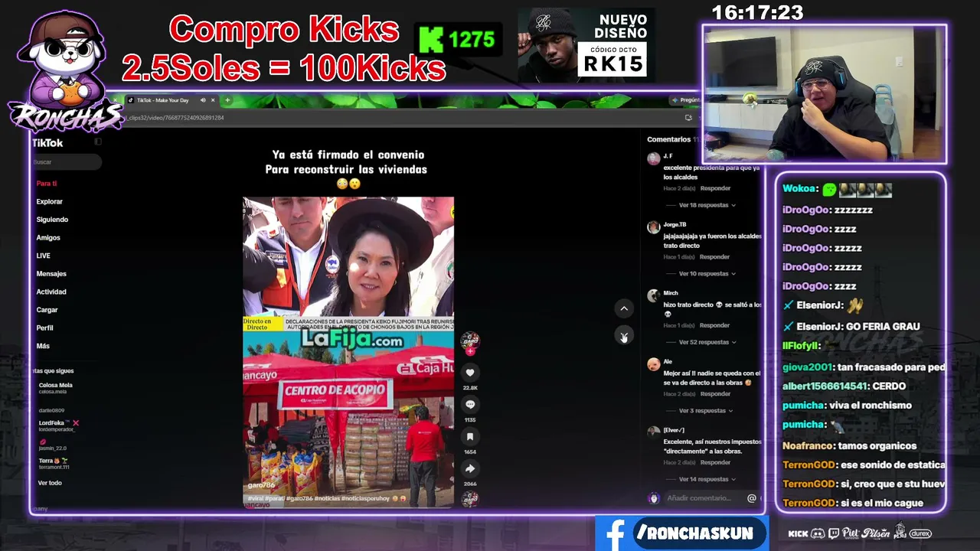The image size is (980, 551).
Task: Reply to Mirch's comment with Responder
Action: click(x=715, y=325)
